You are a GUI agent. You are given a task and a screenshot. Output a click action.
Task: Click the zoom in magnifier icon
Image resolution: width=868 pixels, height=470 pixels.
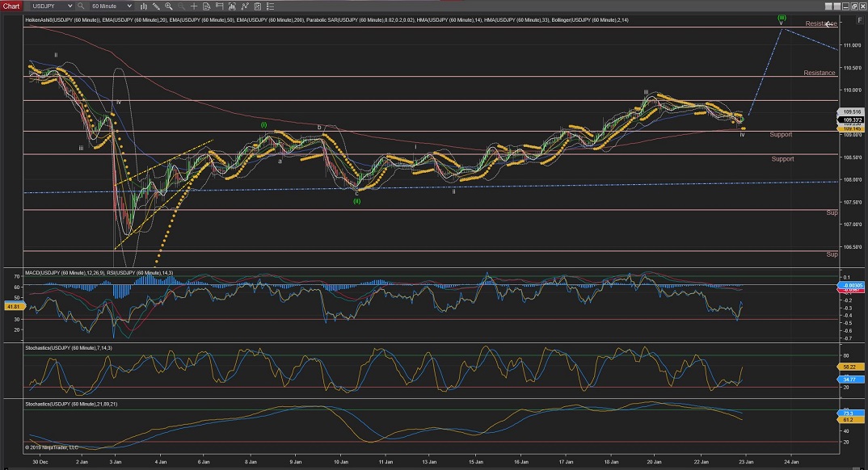pyautogui.click(x=169, y=6)
